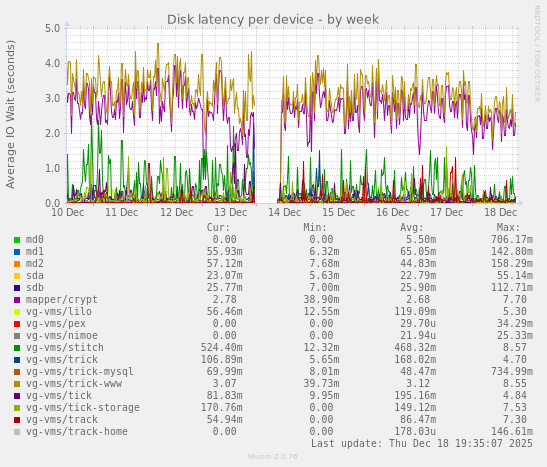The image size is (547, 467).
Task: Click vg-vms/trick-mysql max value 734.99m
Action: tap(512, 371)
